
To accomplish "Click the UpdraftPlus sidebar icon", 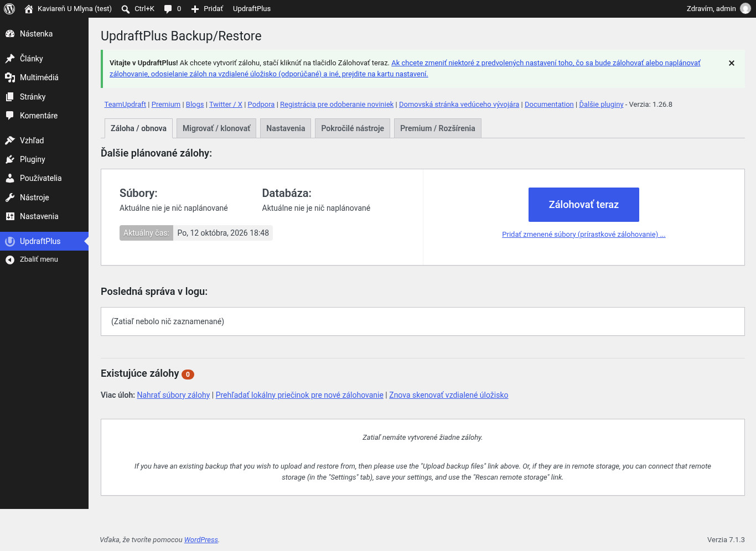I will point(10,241).
